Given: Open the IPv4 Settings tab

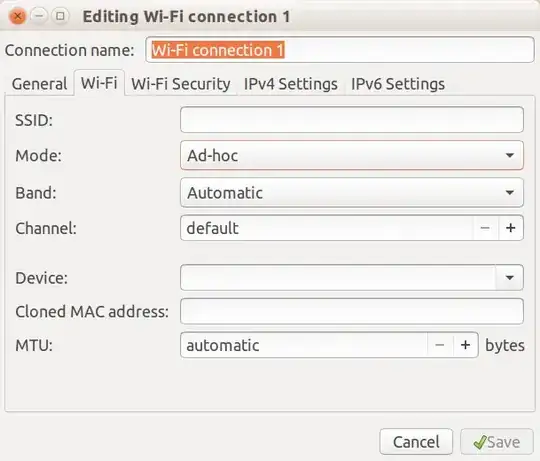Looking at the screenshot, I should pyautogui.click(x=291, y=84).
